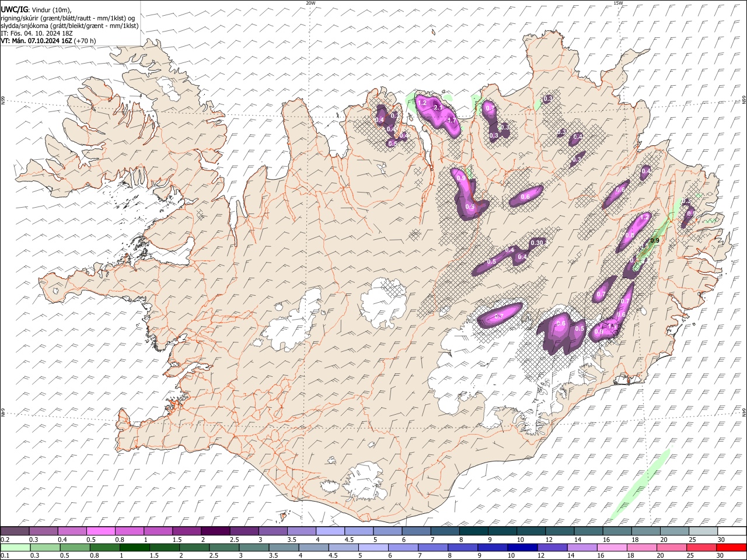Screen dimensions: 747x560
Task: Pick lower legend swatch between 3 and 3.5
Action: click(254, 547)
